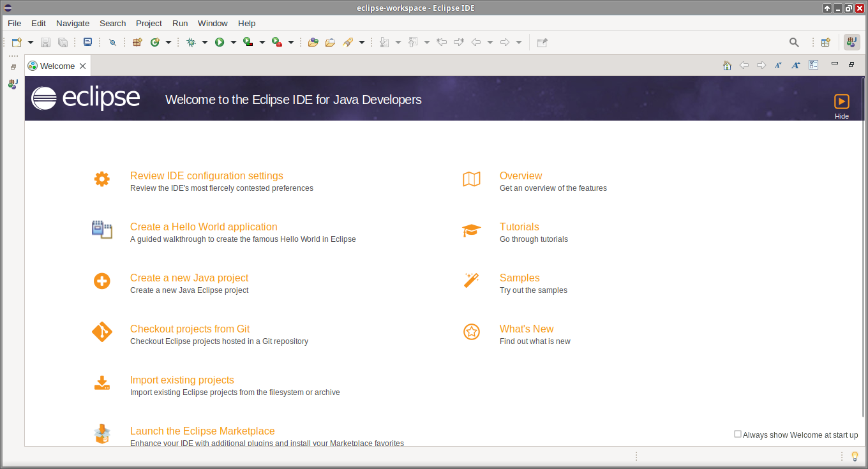Click the Customize page checklist icon

813,65
